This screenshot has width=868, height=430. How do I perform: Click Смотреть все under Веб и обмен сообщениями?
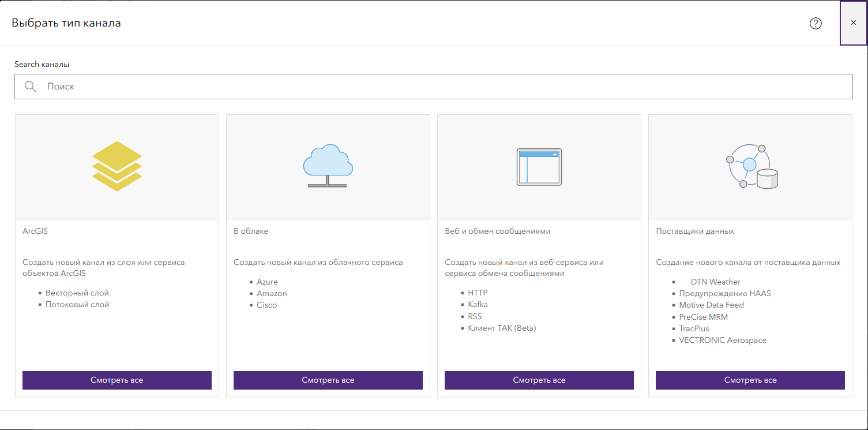(539, 380)
